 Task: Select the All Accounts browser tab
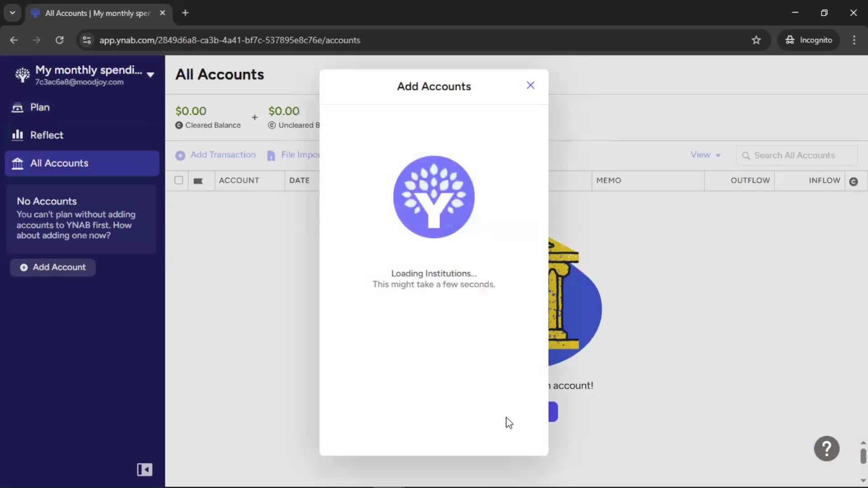point(98,13)
